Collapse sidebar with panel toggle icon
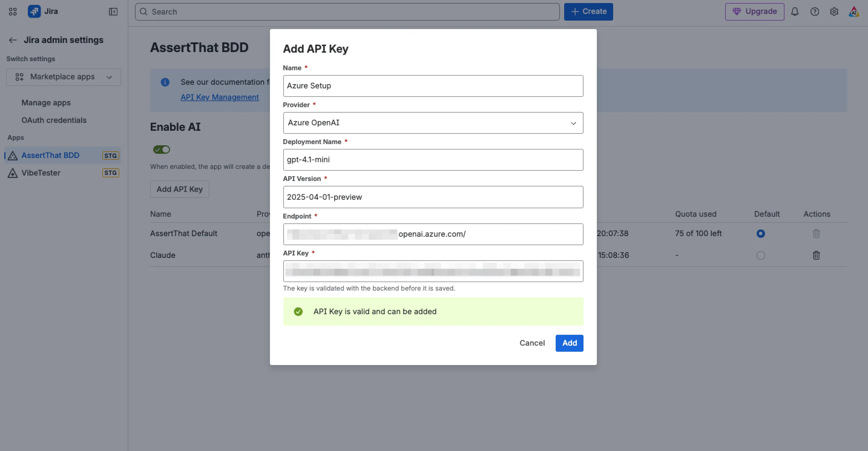 click(113, 12)
